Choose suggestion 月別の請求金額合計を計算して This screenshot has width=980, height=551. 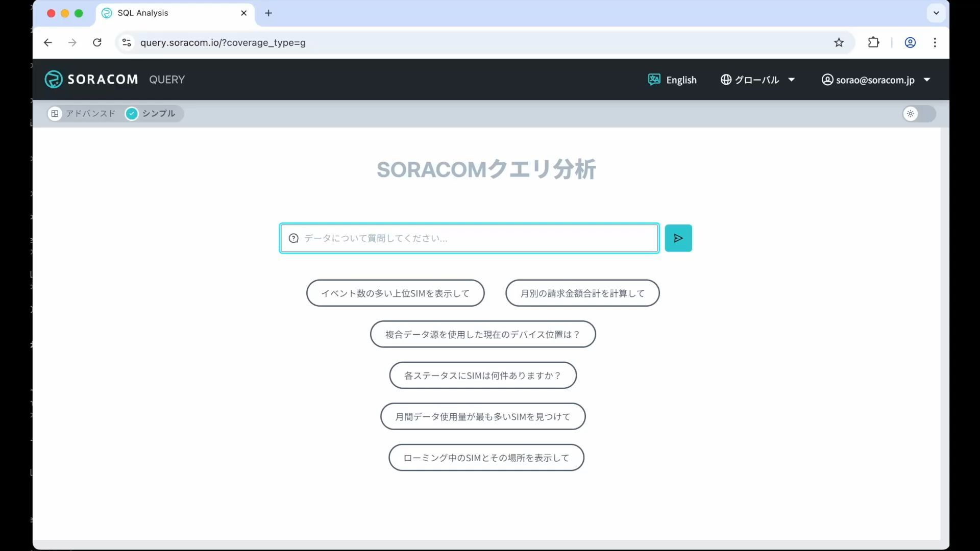582,293
